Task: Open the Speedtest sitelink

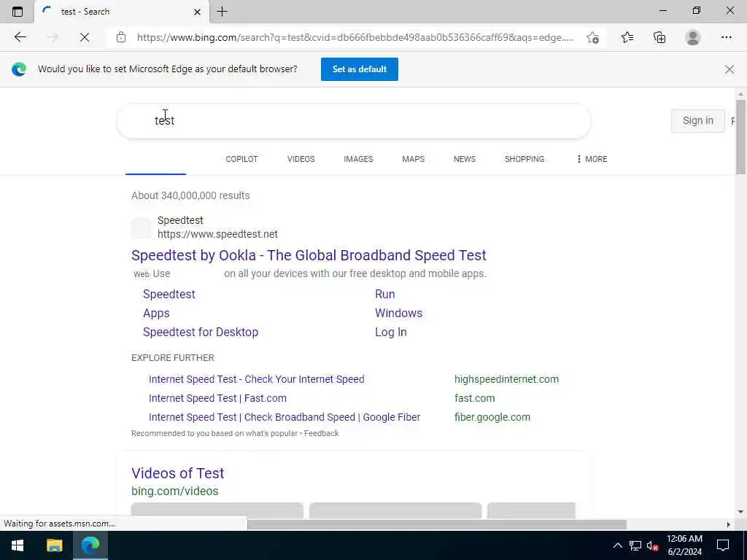Action: pos(169,295)
